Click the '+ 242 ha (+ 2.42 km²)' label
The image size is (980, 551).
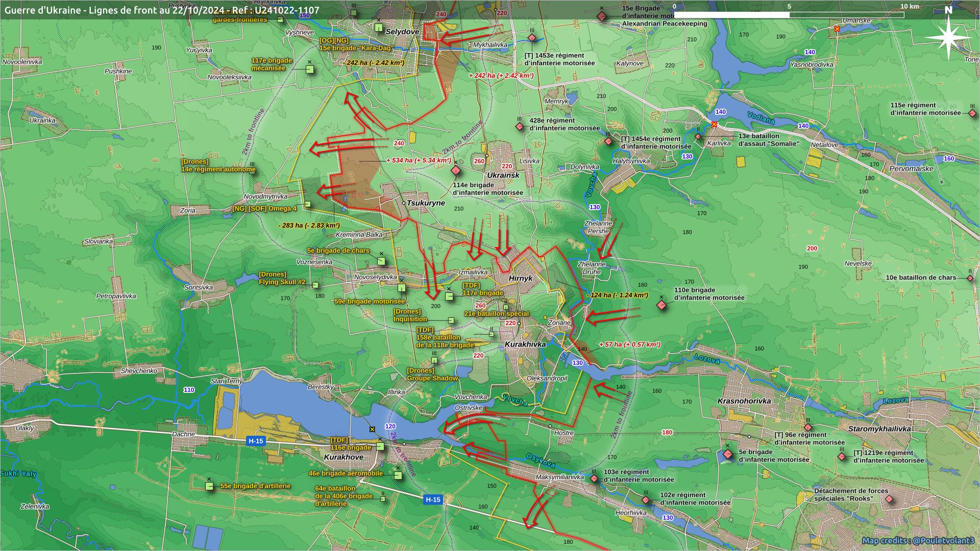pos(501,76)
